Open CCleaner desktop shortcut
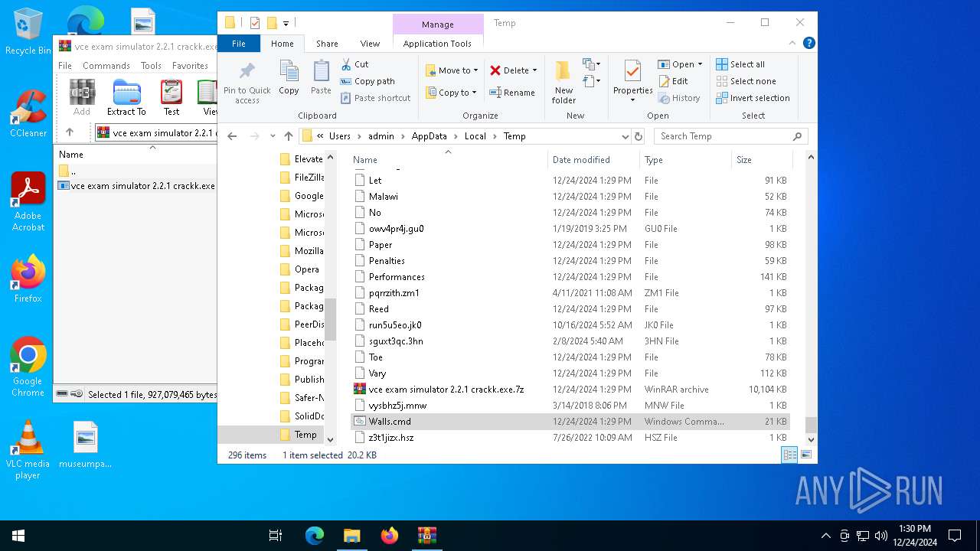 [x=28, y=113]
